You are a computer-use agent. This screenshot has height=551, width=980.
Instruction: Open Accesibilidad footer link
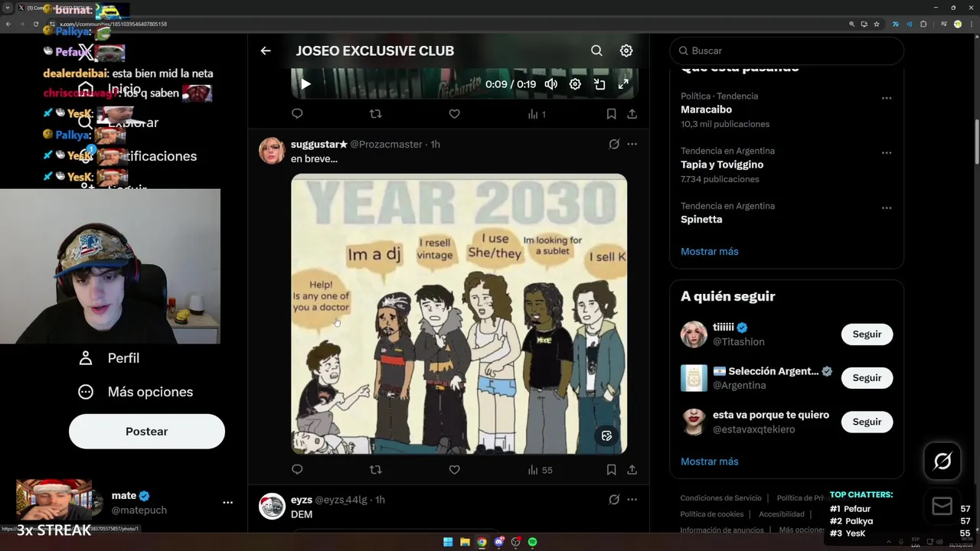point(782,514)
